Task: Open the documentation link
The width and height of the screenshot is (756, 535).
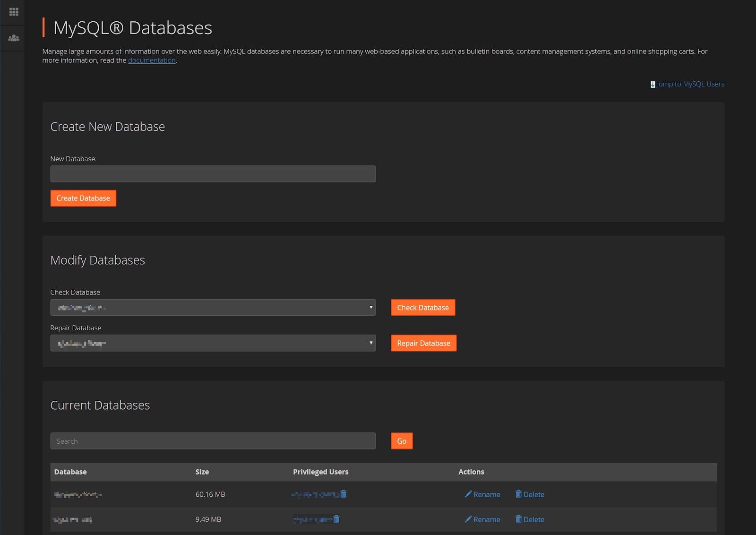Action: tap(152, 60)
